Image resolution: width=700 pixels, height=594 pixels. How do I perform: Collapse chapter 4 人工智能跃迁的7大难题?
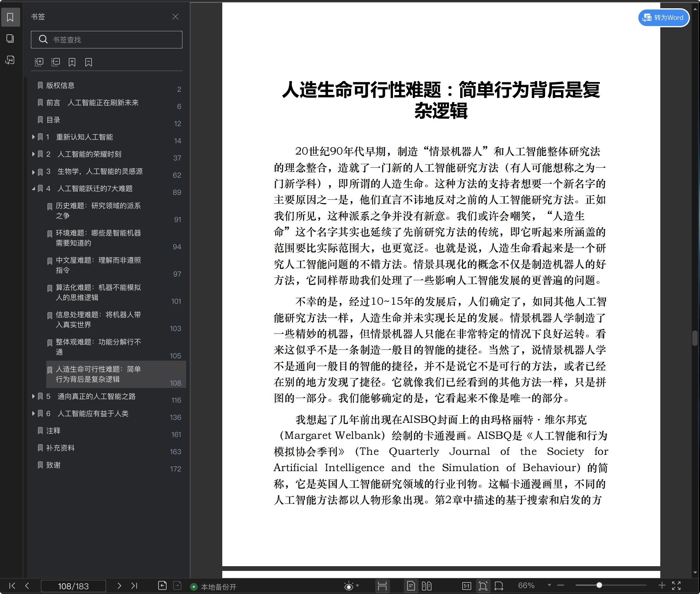click(x=33, y=189)
